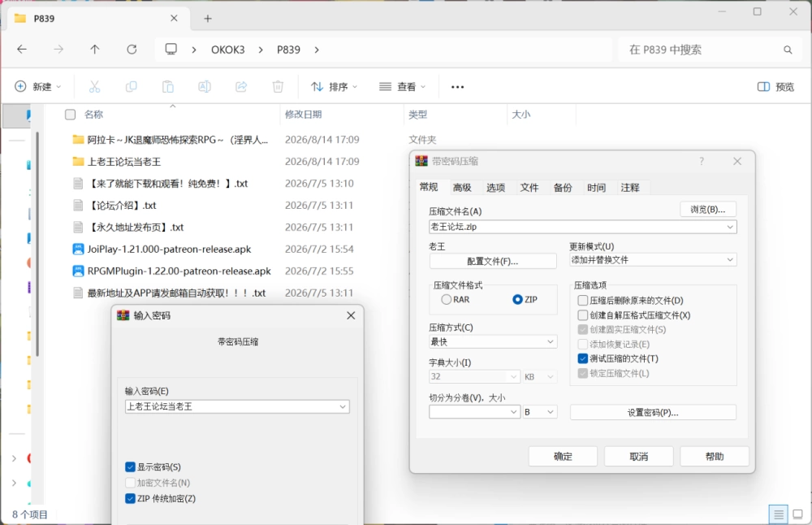Open the 压缩方式 dropdown
Viewport: 812px width, 525px height.
550,341
